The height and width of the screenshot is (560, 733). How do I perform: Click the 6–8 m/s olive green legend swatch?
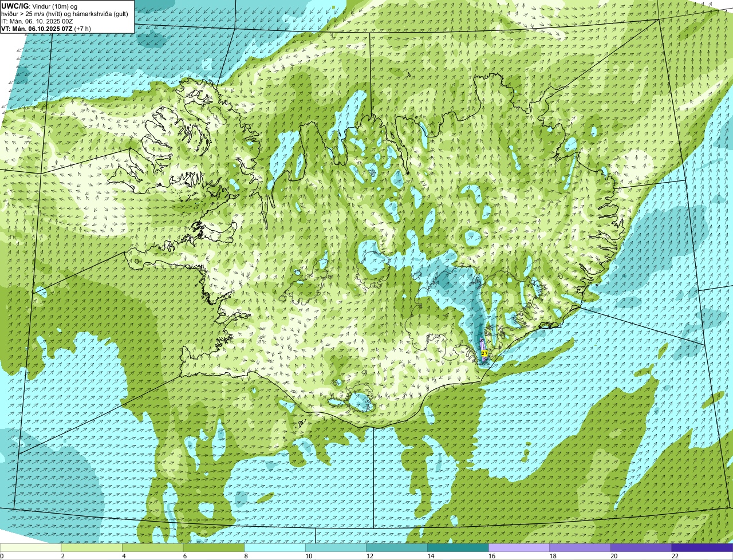tap(214, 548)
